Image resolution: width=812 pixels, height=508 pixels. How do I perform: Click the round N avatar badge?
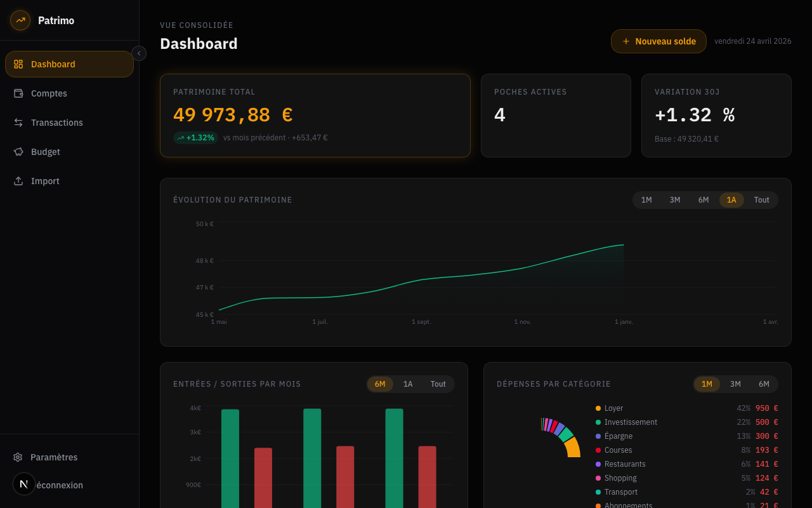coord(24,484)
